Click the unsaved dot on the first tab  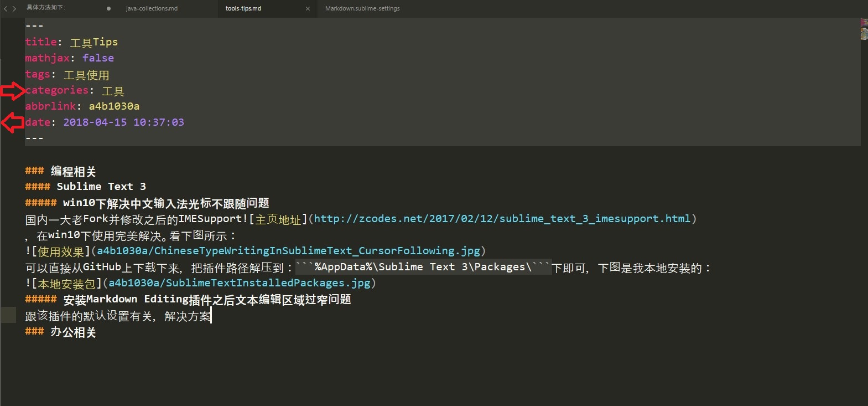(x=108, y=9)
